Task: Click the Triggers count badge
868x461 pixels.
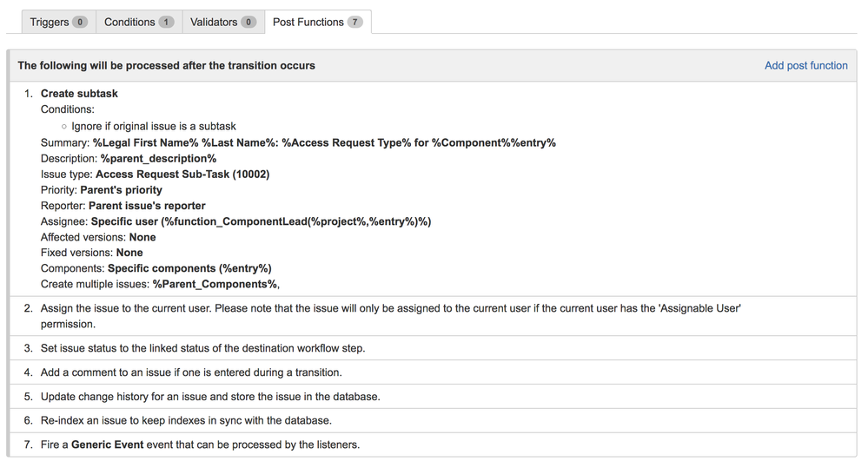Action: [x=80, y=22]
